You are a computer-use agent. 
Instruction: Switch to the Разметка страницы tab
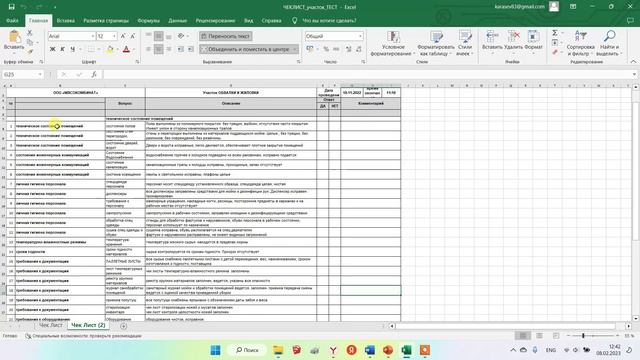(106, 20)
